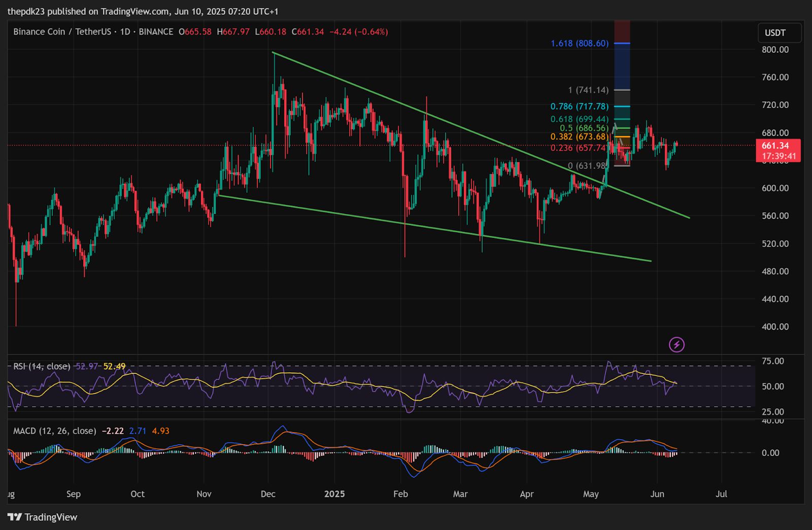
Task: Click the TradingView logo at the bottom
Action: point(43,517)
